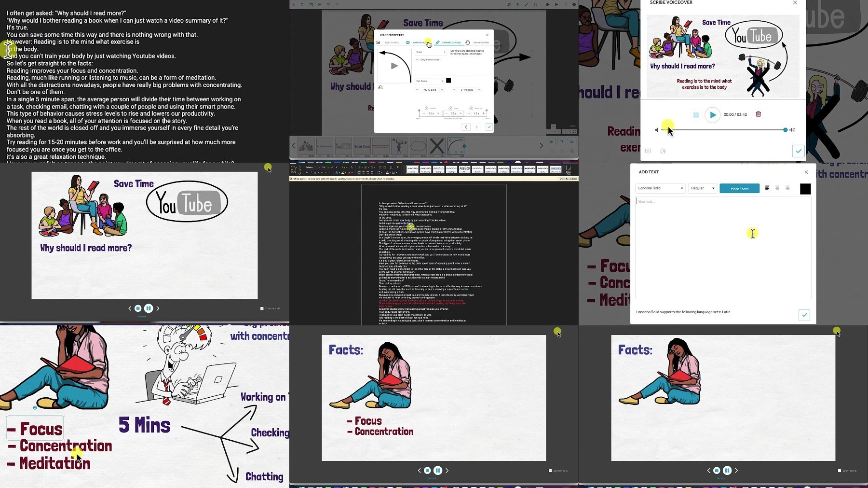This screenshot has height=488, width=868.
Task: Open the Regular font style dropdown
Action: click(703, 188)
